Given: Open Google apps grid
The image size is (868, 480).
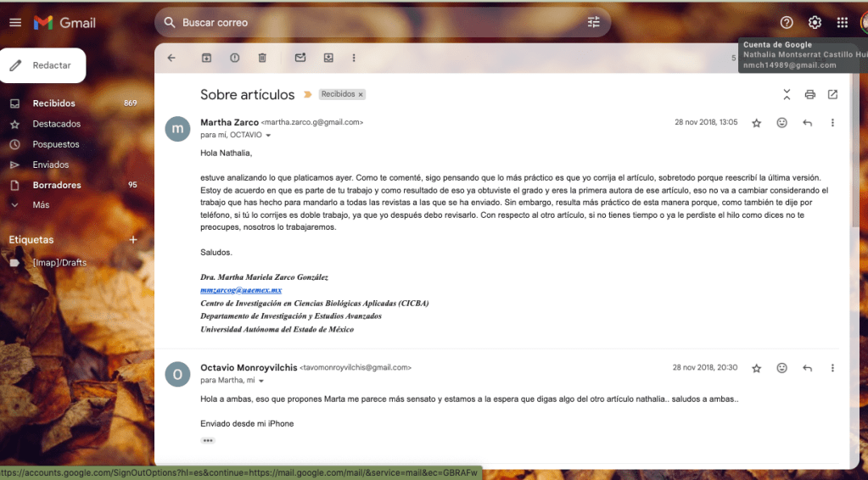Looking at the screenshot, I should coord(842,23).
